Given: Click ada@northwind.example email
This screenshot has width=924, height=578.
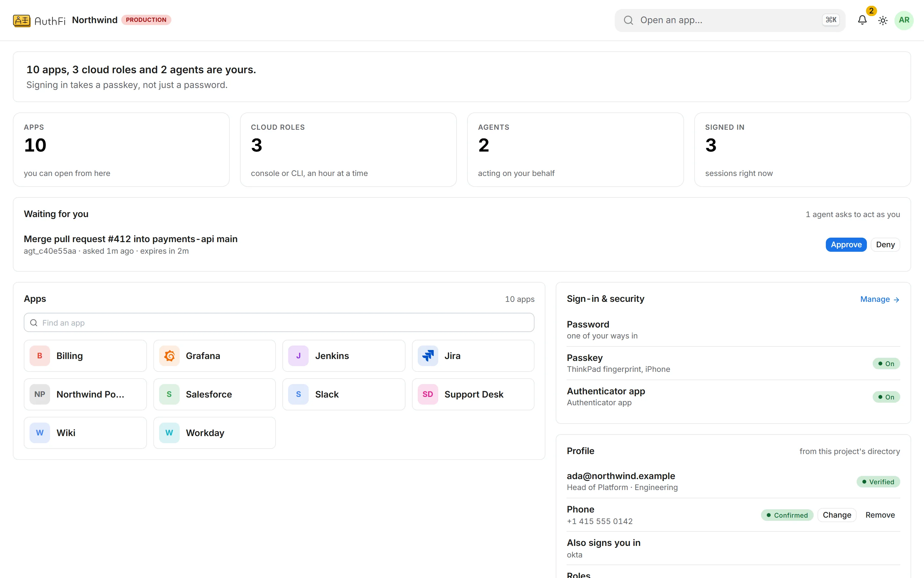Looking at the screenshot, I should pos(621,476).
